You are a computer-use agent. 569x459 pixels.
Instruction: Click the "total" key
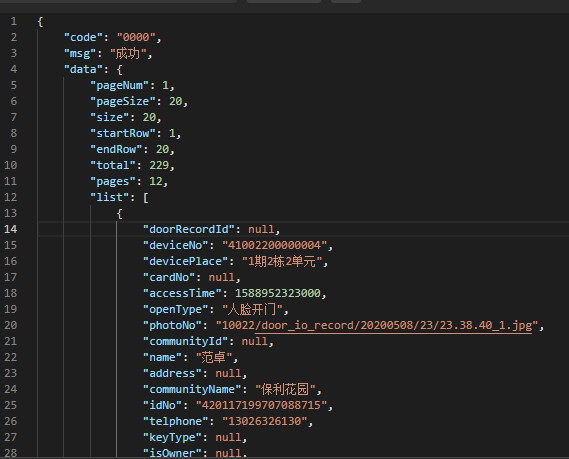tap(113, 165)
